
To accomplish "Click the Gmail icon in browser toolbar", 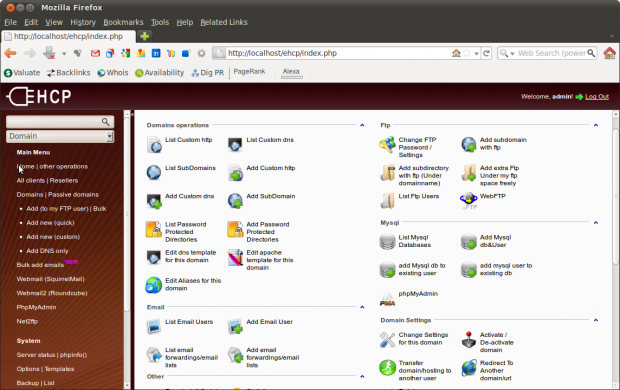I will click(x=95, y=53).
